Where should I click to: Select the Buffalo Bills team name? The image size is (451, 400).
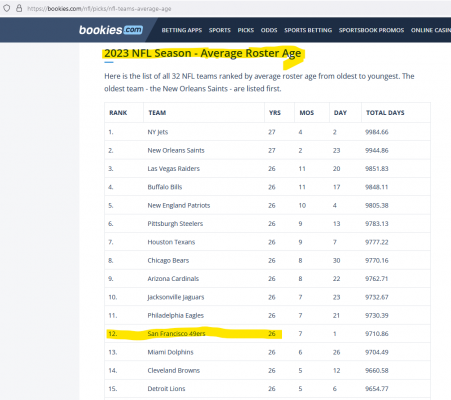(x=165, y=187)
